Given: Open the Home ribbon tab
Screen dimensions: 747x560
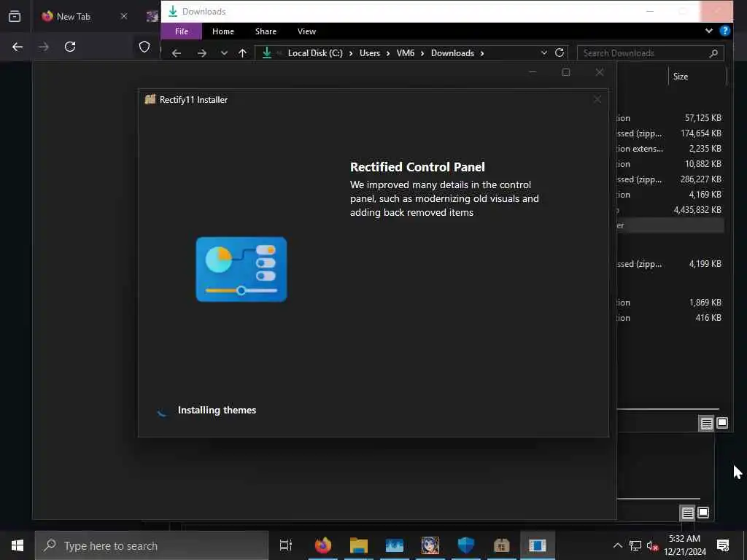Looking at the screenshot, I should coord(223,31).
